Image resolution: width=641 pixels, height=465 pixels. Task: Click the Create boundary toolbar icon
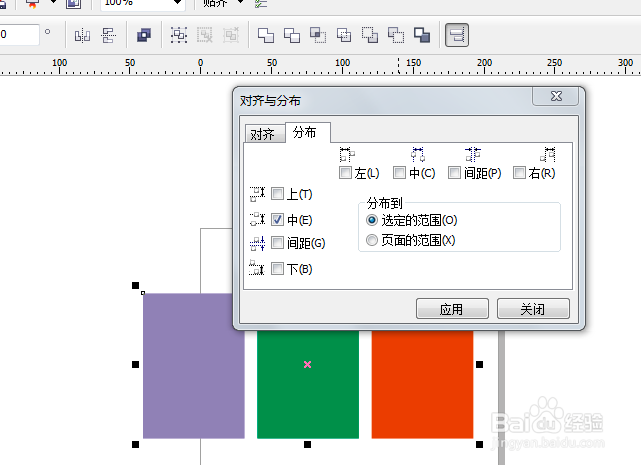(422, 35)
